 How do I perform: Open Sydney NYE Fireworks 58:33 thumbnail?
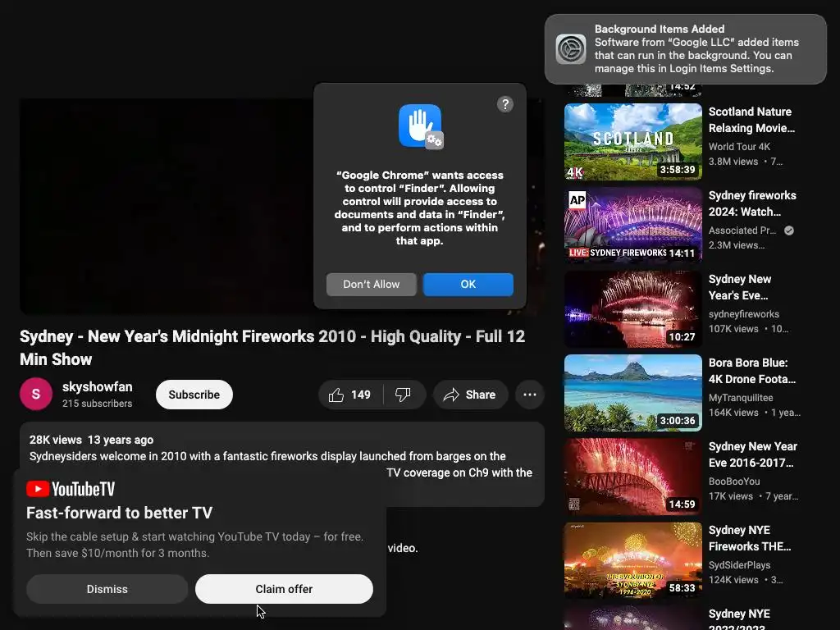(x=632, y=559)
